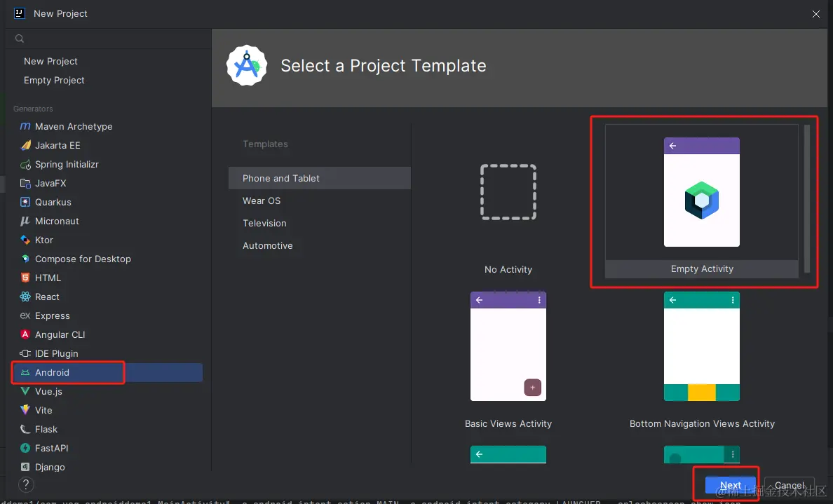Click the Angular CLI red icon
Image resolution: width=833 pixels, height=504 pixels.
[x=25, y=334]
